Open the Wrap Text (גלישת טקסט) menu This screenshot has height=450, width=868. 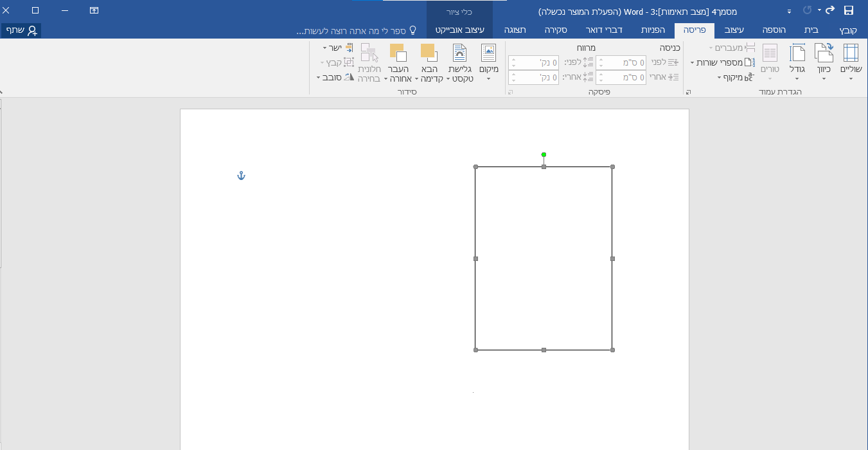[x=460, y=62]
